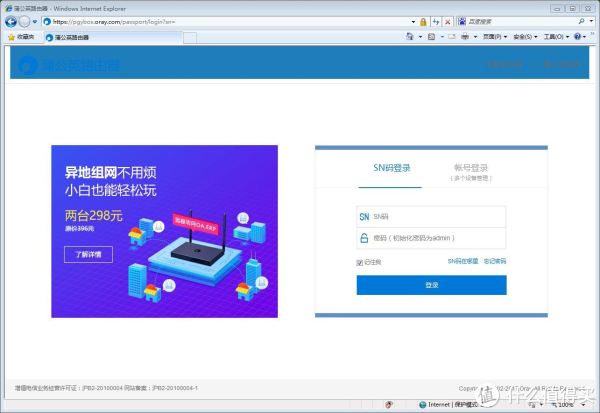Click the 了解详情 button on the banner
Image resolution: width=600 pixels, height=413 pixels.
pos(88,255)
